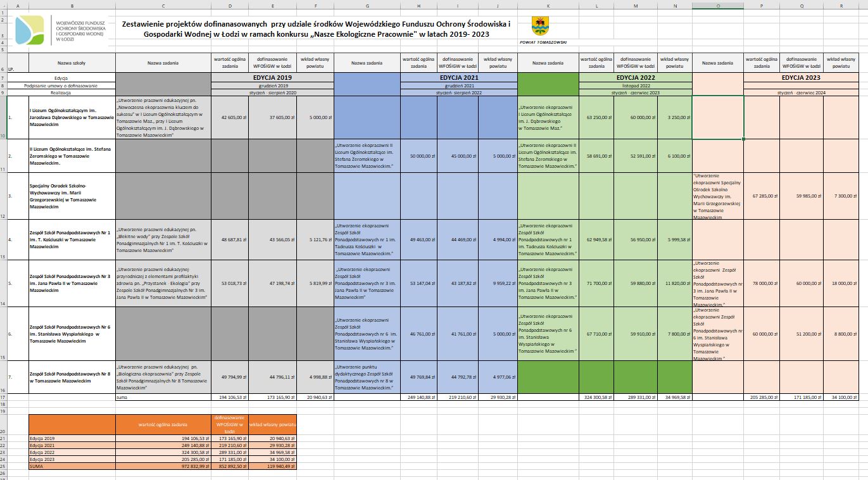
Task: Click the cell with value '48 687,81 zł'
Action: click(x=230, y=239)
